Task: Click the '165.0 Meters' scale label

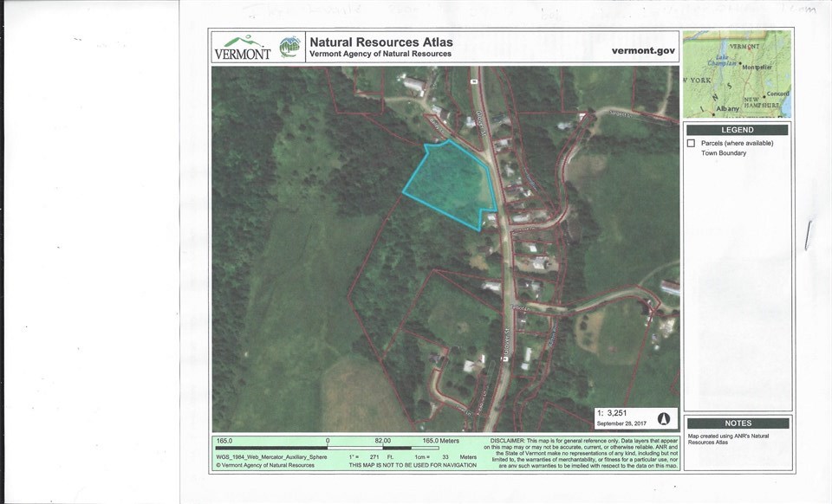Action: tap(440, 441)
